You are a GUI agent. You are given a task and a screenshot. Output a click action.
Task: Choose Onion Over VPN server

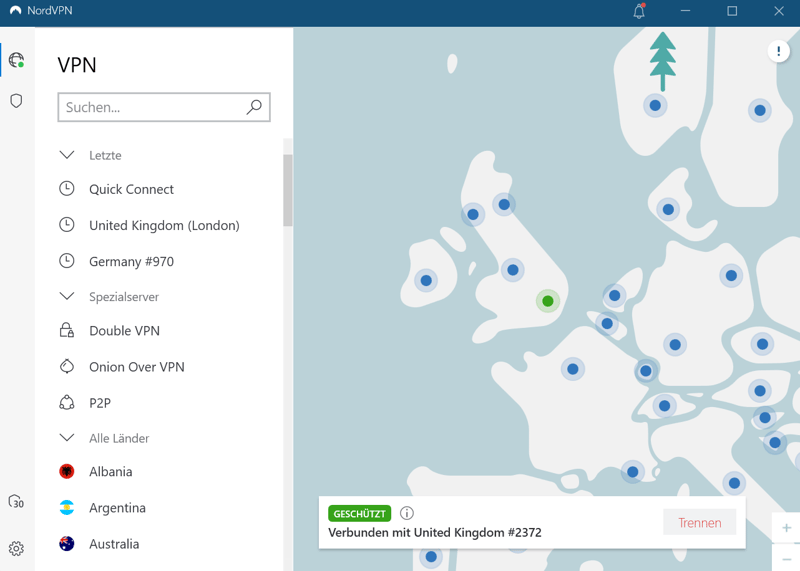(x=136, y=367)
